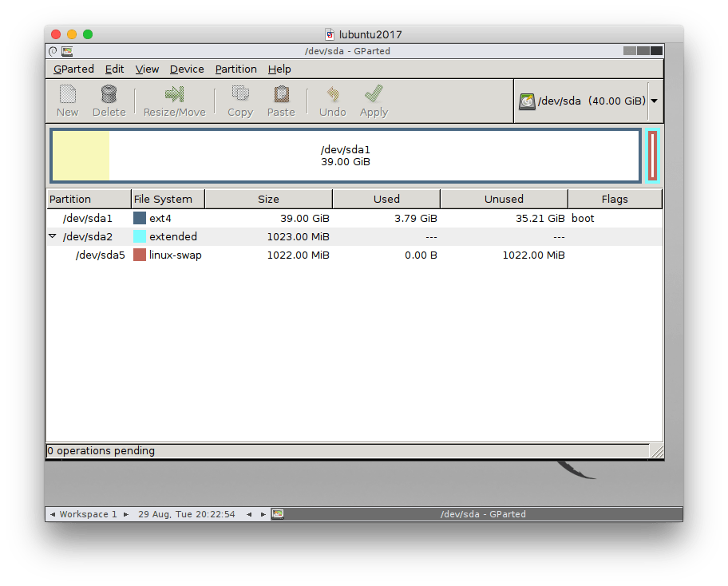The image size is (728, 586).
Task: Click the 0.00 B used cell
Action: pos(421,255)
